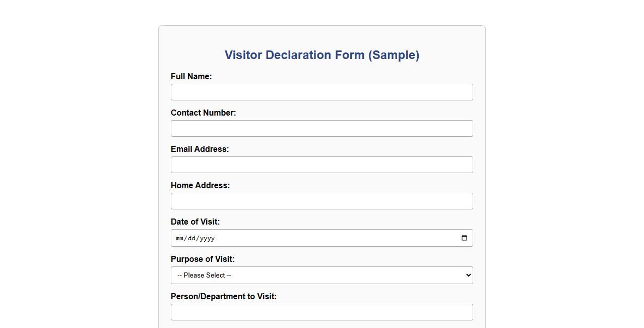Click the Date of Visit label
Image resolution: width=644 pixels, height=328 pixels.
tap(195, 222)
